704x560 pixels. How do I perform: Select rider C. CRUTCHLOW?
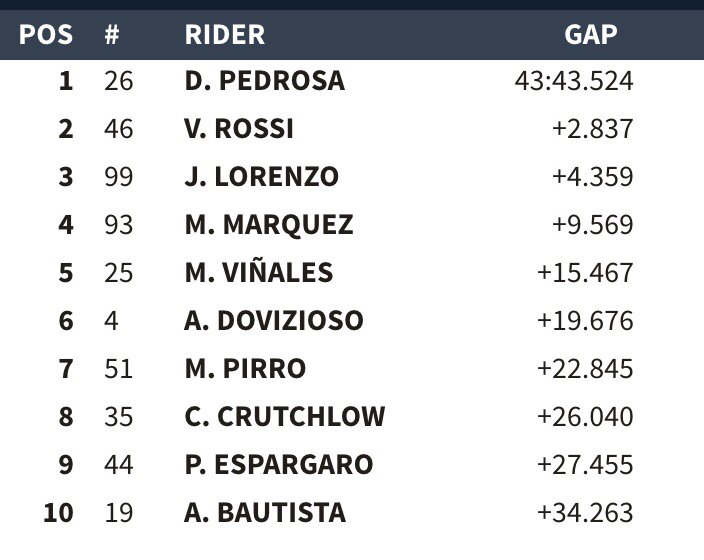tap(285, 417)
